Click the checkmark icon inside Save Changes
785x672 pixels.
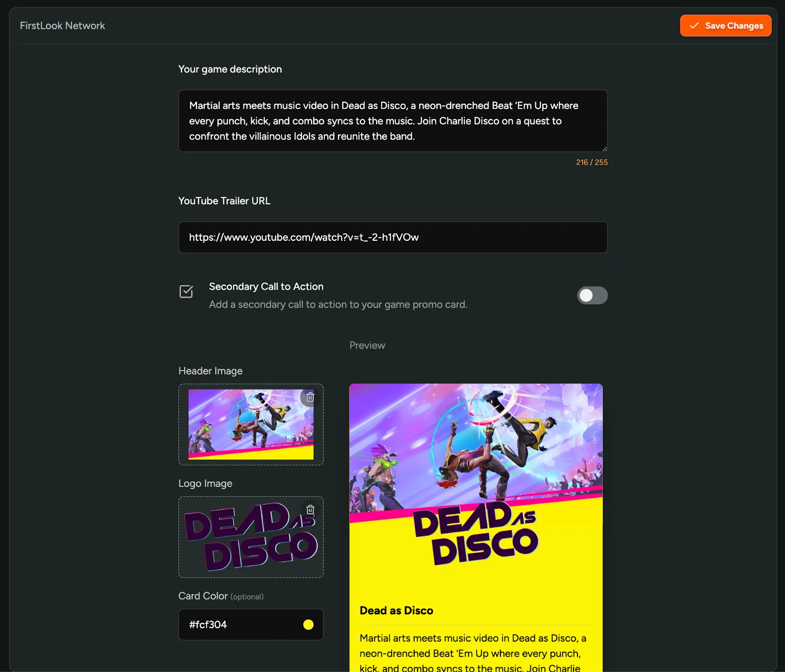(694, 26)
